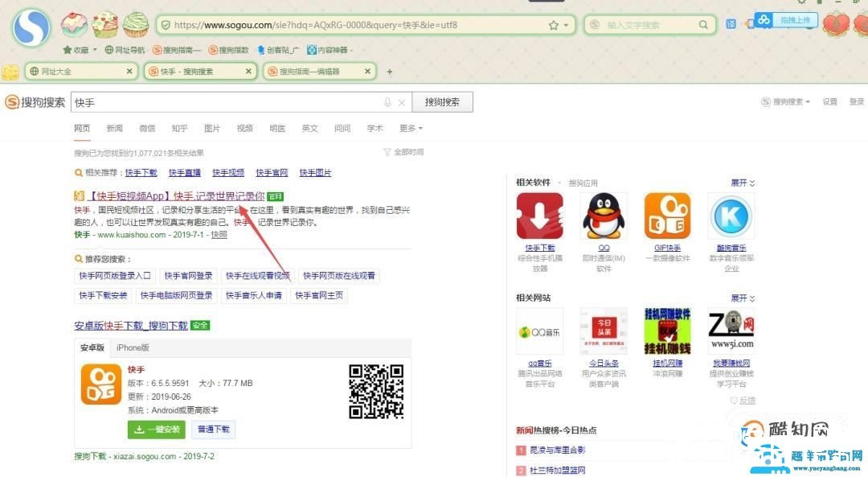This screenshot has height=477, width=868.
Task: Expand the 相关软件 panel with 展开
Action: tap(740, 182)
